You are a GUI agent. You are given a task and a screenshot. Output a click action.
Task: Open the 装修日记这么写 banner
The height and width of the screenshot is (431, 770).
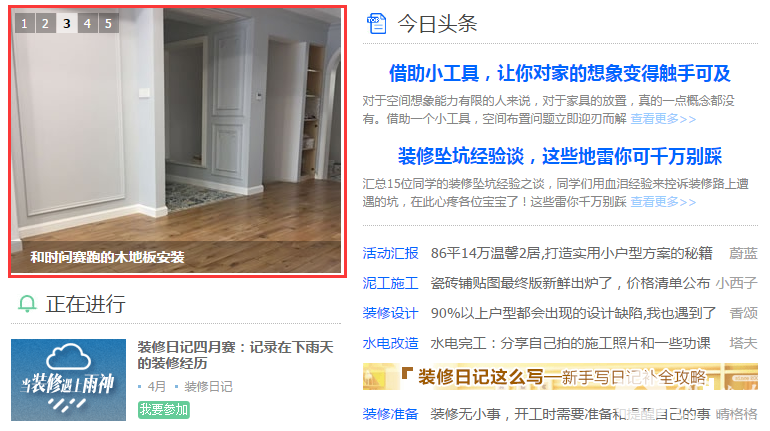(560, 377)
